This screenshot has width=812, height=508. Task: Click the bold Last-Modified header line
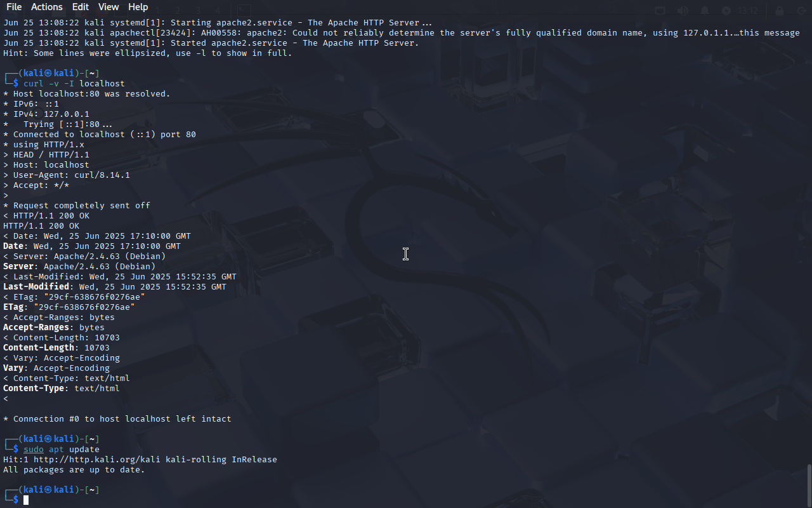115,287
